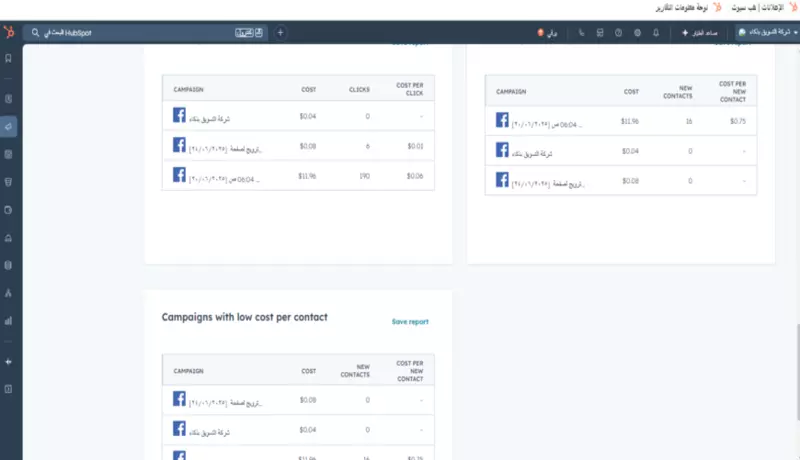
Task: Open the Reporting bar-chart sidebar icon
Action: pos(8,321)
